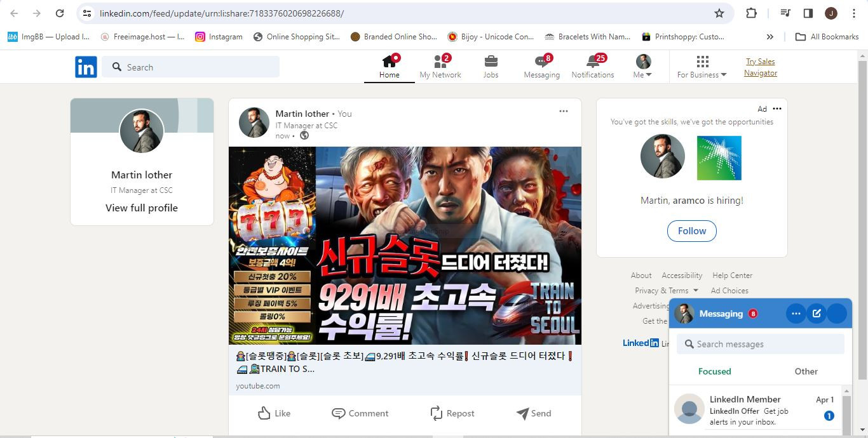Click View full profile
The height and width of the screenshot is (438, 868).
pyautogui.click(x=142, y=208)
